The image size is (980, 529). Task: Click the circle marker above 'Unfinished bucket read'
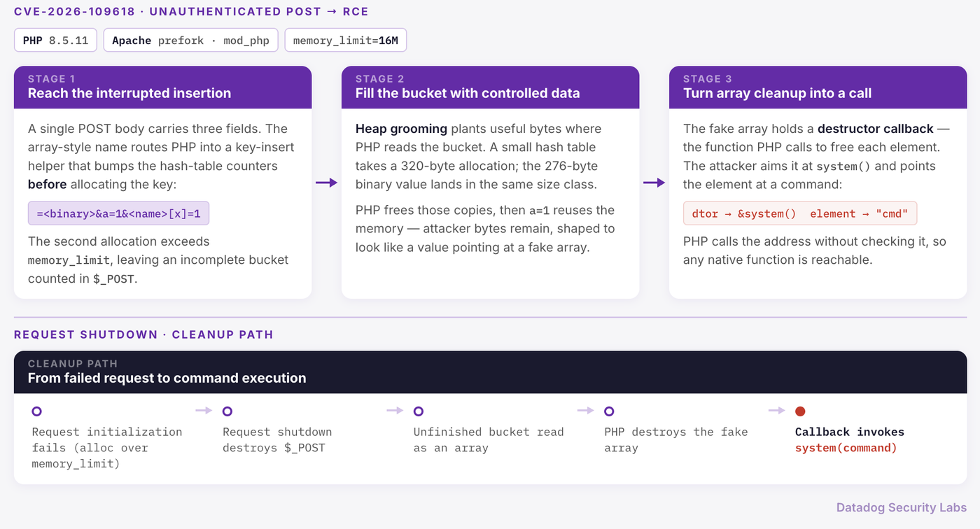pos(419,411)
